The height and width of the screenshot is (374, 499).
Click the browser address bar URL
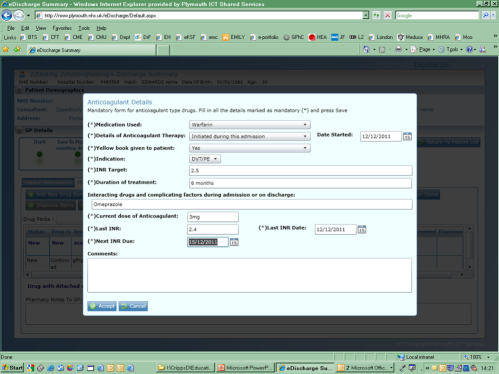[x=200, y=15]
